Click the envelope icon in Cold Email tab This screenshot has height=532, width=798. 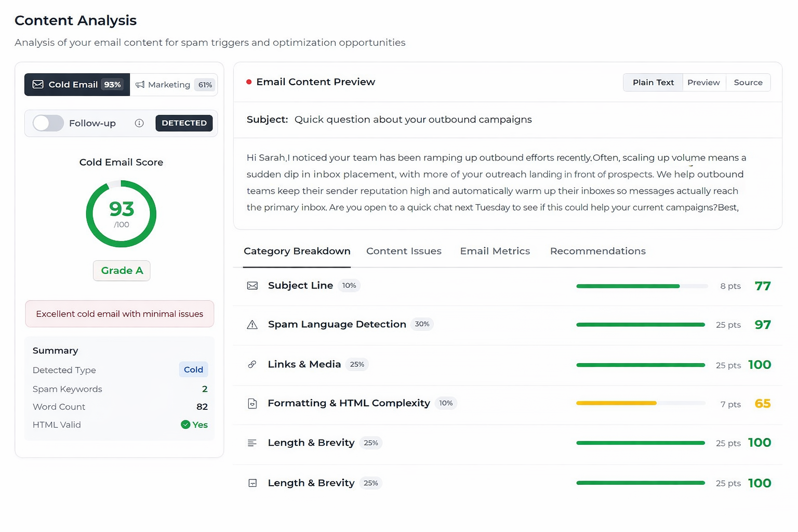pos(38,85)
